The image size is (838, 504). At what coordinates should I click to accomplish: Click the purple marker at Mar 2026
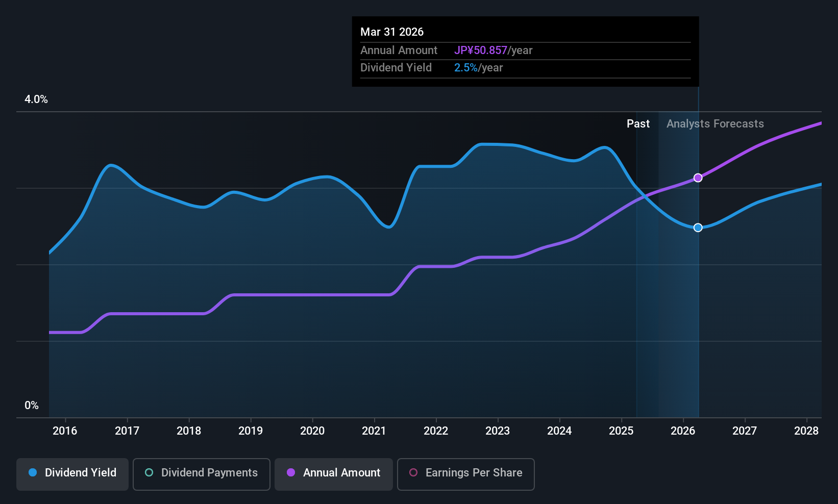(698, 178)
